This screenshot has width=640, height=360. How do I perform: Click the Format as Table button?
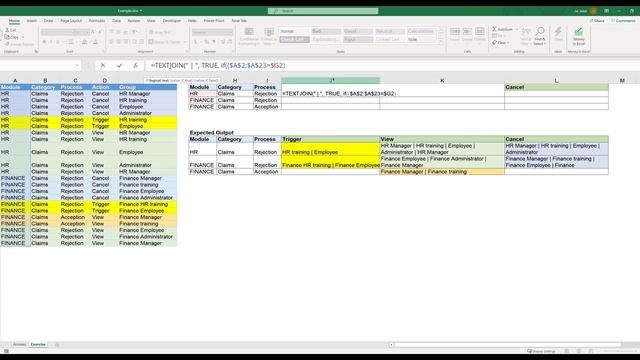click(269, 37)
